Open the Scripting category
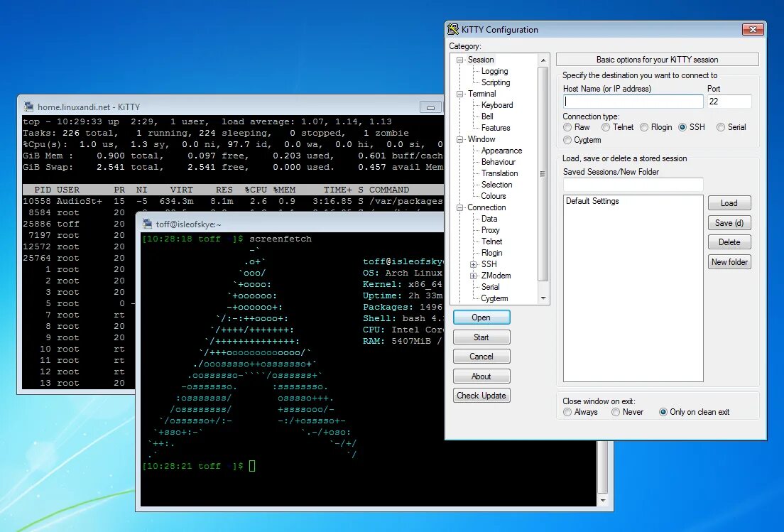 pos(496,82)
